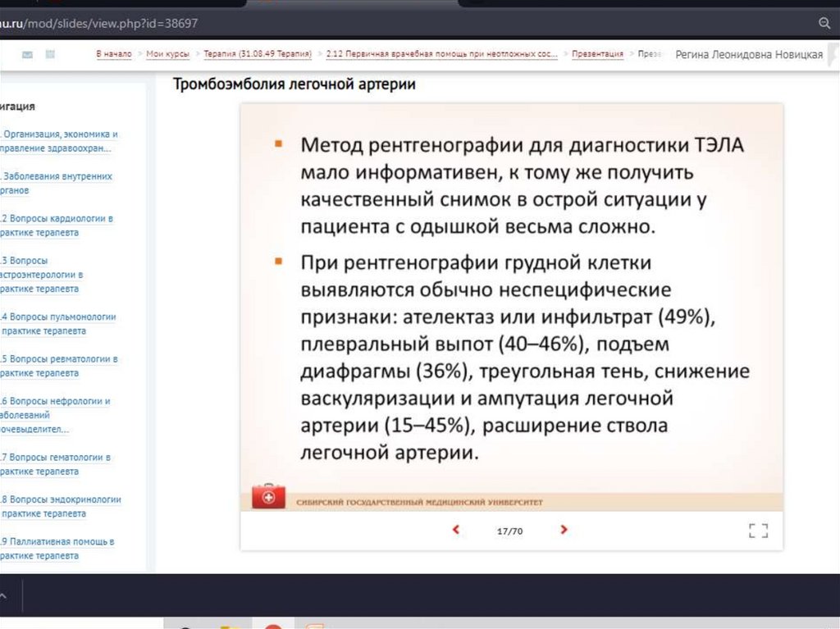Open 'Презентация' breadcrumb link
The width and height of the screenshot is (840, 629).
pos(597,54)
